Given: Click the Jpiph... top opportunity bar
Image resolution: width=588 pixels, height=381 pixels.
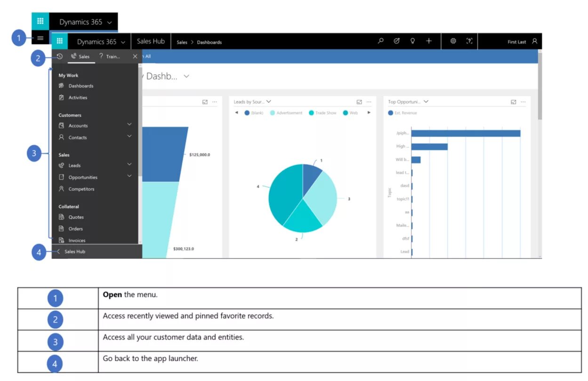Looking at the screenshot, I should coord(466,133).
